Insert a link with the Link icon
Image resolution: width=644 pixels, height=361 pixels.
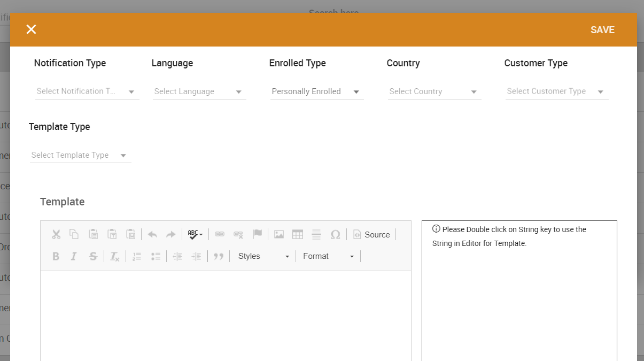(220, 234)
